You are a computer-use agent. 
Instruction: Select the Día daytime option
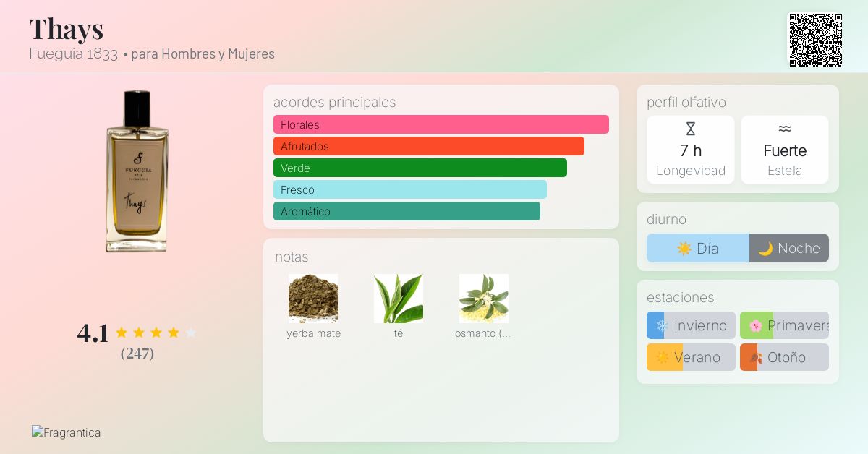pyautogui.click(x=698, y=248)
